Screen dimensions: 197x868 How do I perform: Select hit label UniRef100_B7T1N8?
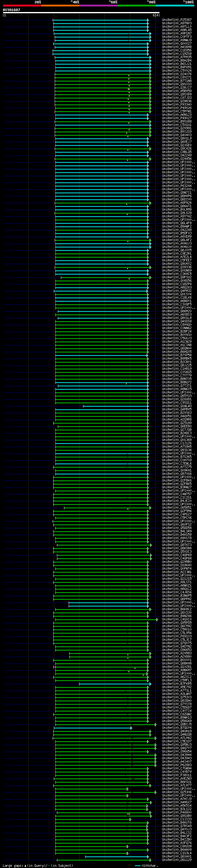pos(177,81)
